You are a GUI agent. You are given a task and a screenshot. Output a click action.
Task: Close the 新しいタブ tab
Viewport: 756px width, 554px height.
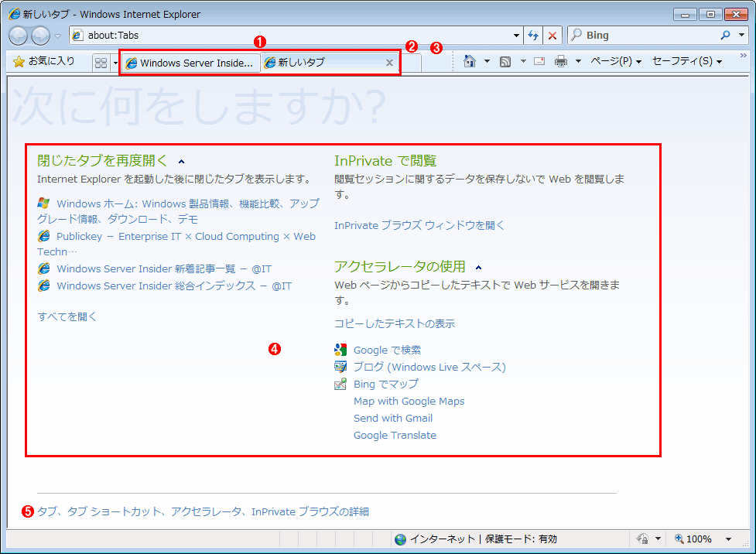389,63
